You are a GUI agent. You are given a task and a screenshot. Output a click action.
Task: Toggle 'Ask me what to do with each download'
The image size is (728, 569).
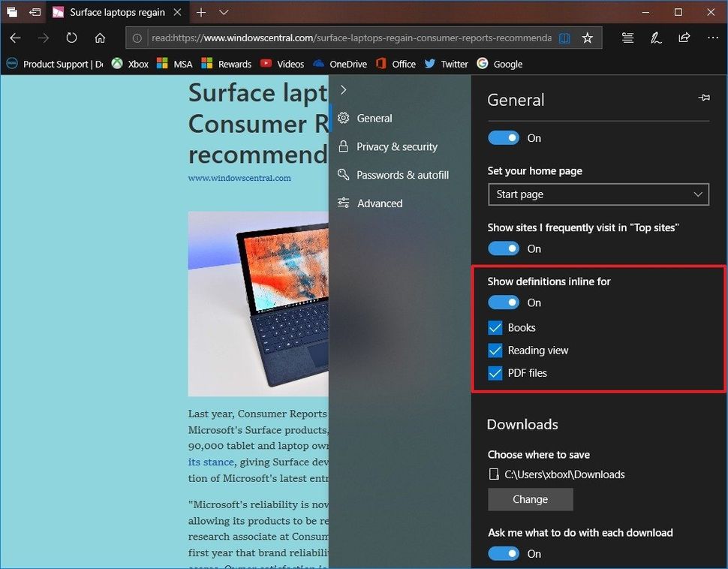[504, 553]
